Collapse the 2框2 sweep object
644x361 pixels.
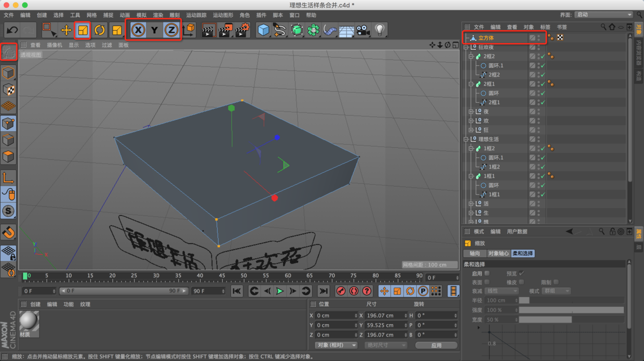tap(471, 57)
